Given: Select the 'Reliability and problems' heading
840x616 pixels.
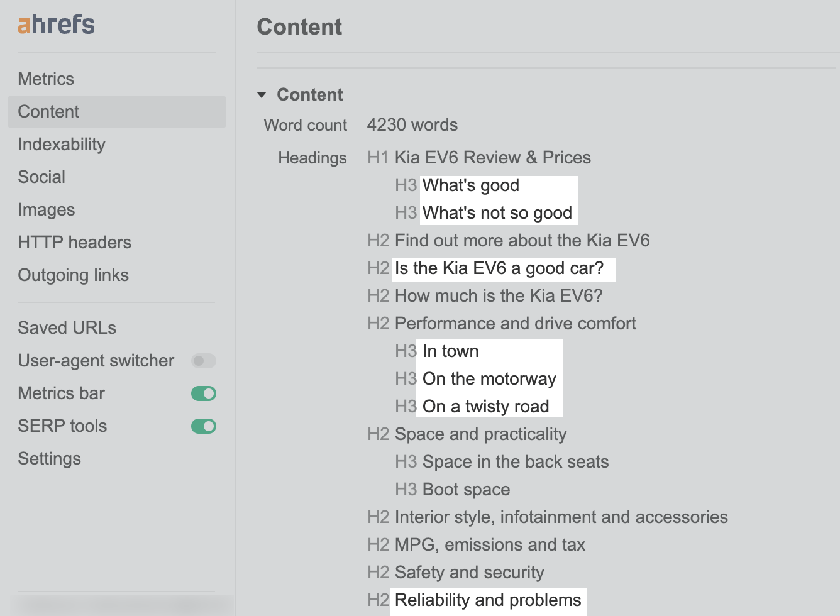Looking at the screenshot, I should (488, 600).
